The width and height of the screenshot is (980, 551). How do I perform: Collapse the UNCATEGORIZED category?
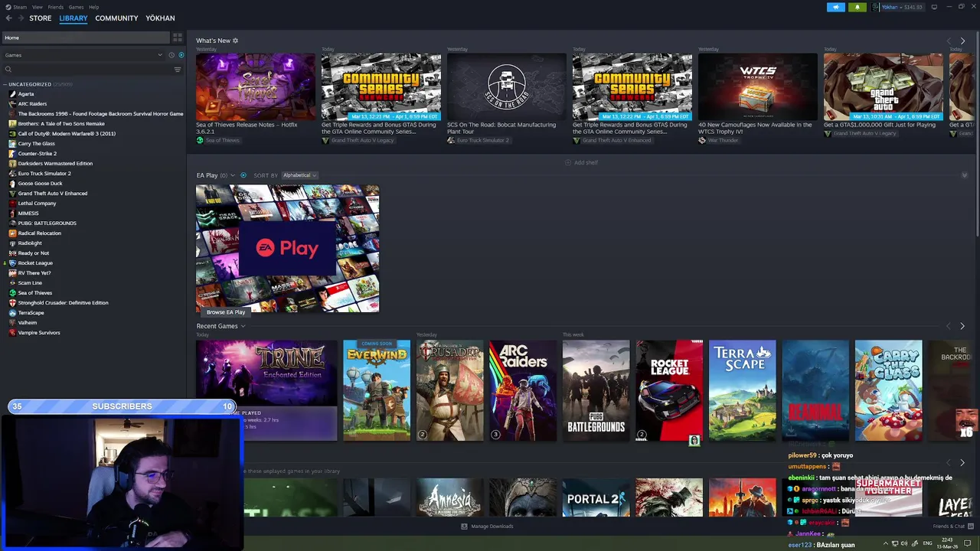[x=5, y=84]
